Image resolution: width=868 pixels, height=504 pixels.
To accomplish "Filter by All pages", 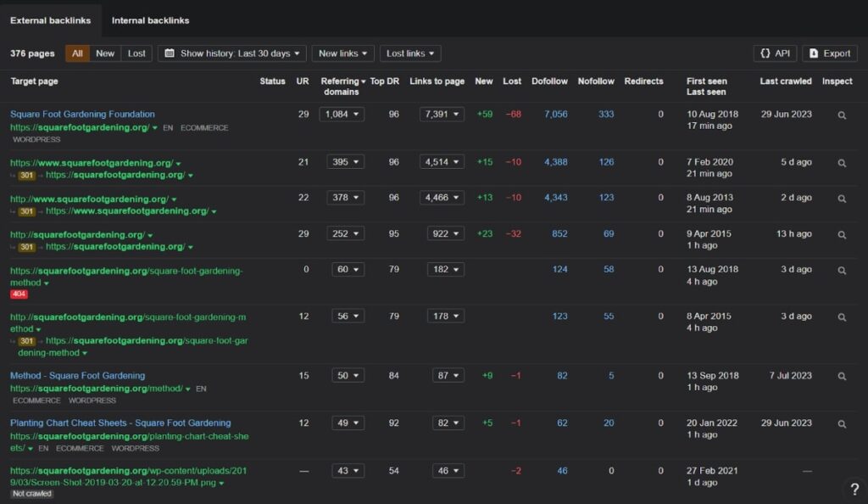I will (77, 53).
